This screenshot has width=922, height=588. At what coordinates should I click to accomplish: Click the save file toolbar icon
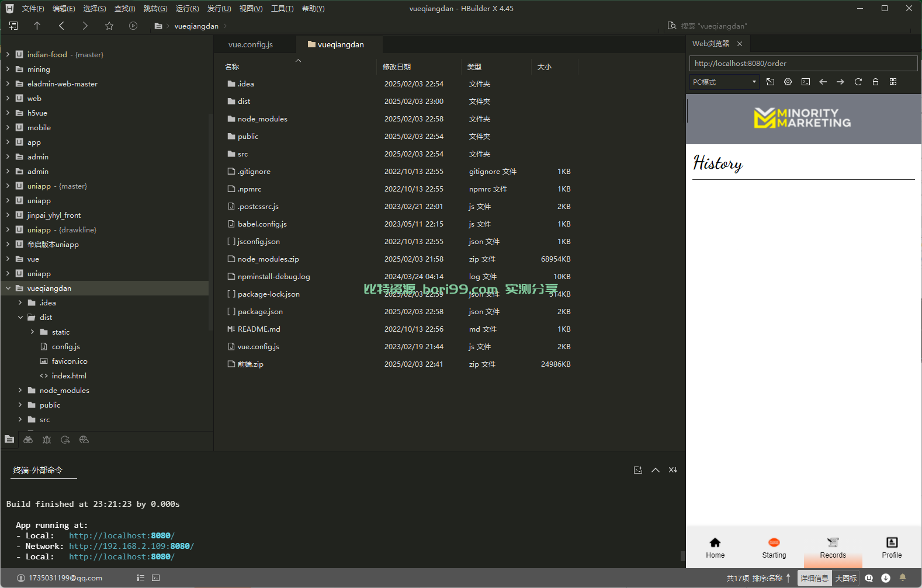(13, 26)
